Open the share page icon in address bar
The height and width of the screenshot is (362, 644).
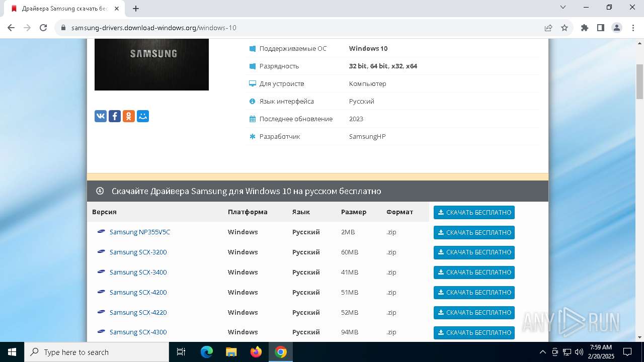pyautogui.click(x=548, y=28)
